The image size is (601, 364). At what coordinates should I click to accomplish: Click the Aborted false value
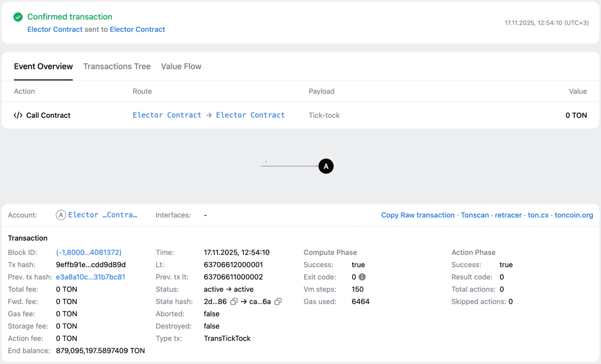pos(211,314)
